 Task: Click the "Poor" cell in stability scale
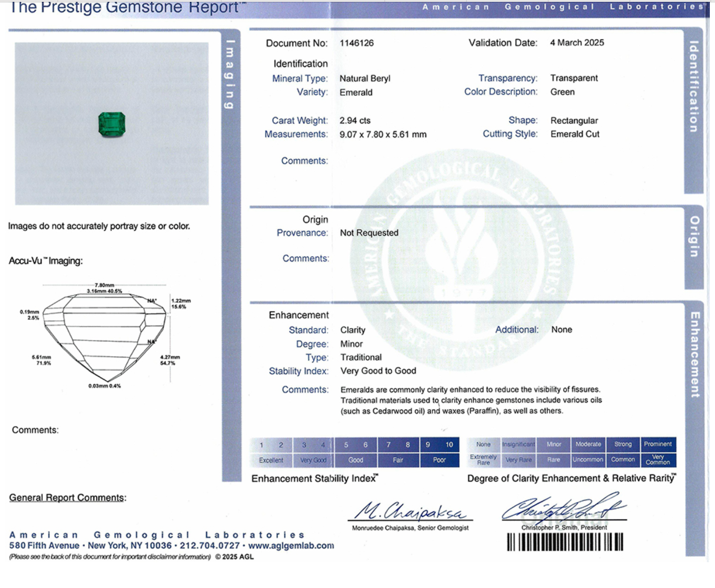pos(439,460)
